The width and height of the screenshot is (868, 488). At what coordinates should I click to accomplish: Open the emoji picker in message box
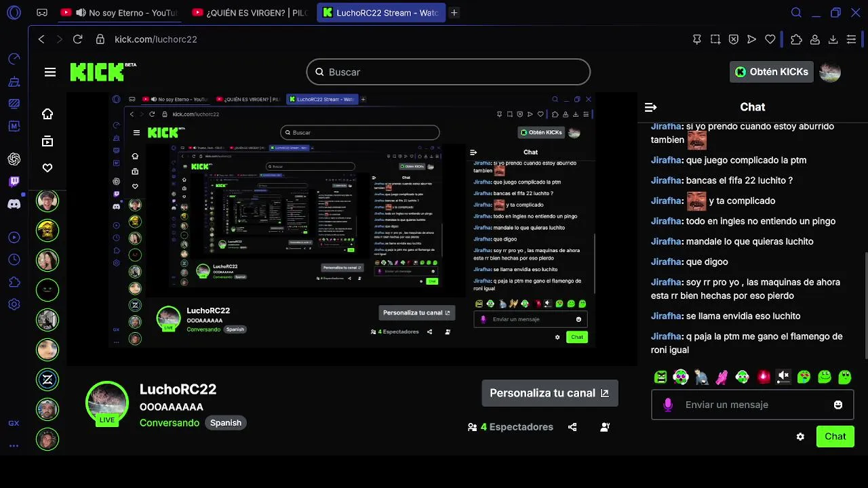[x=838, y=405]
